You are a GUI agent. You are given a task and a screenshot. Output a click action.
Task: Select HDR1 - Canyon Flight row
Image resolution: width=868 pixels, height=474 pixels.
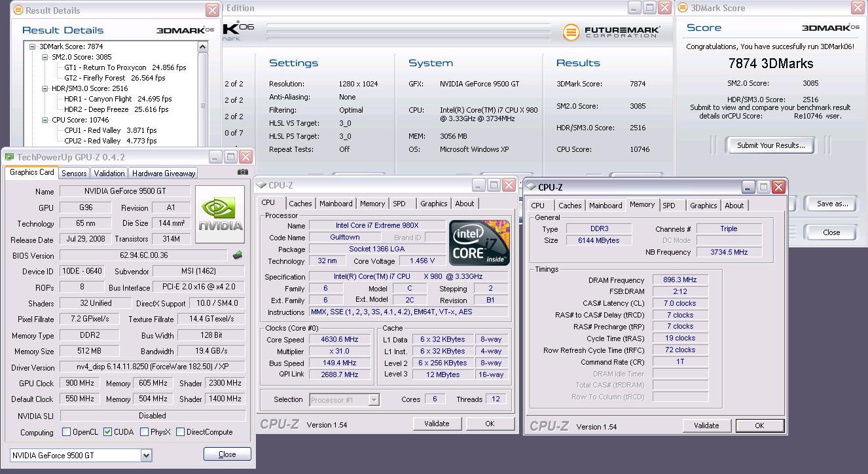point(118,99)
